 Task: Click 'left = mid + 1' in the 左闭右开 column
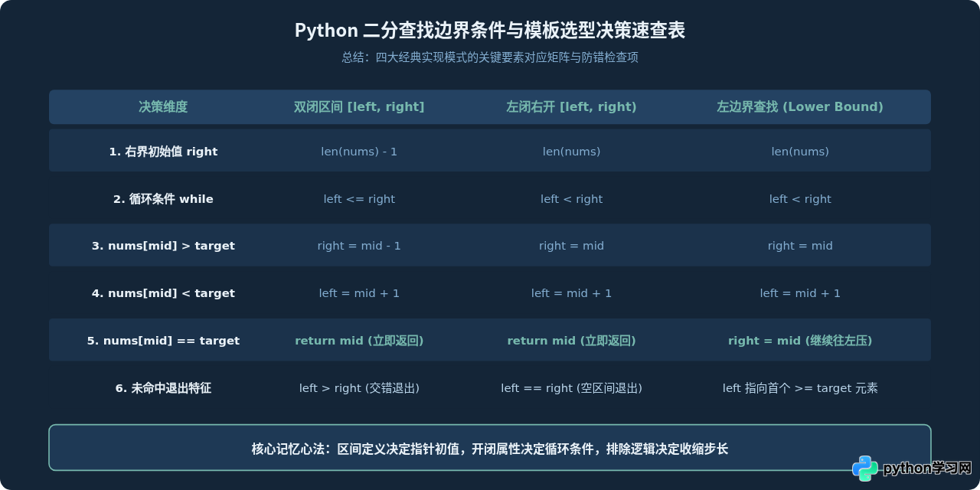[571, 294]
